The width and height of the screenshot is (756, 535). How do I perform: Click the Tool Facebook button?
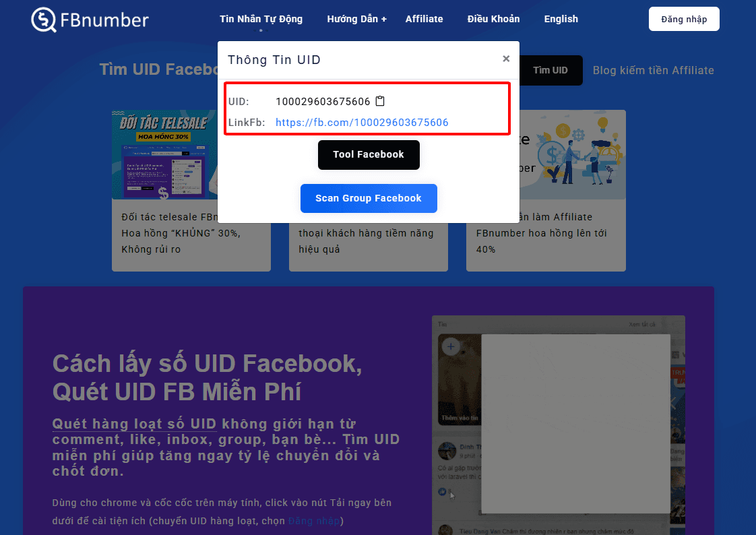click(x=369, y=155)
